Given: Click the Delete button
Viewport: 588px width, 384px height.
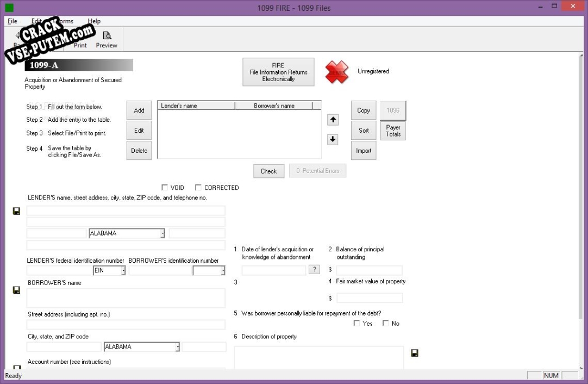Looking at the screenshot, I should [139, 151].
